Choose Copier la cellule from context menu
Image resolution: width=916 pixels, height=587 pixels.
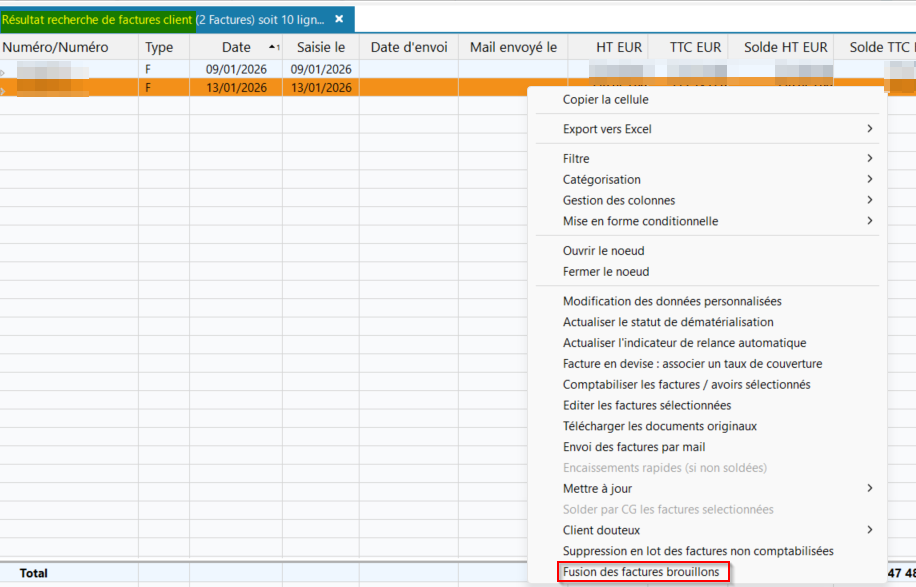pyautogui.click(x=605, y=99)
